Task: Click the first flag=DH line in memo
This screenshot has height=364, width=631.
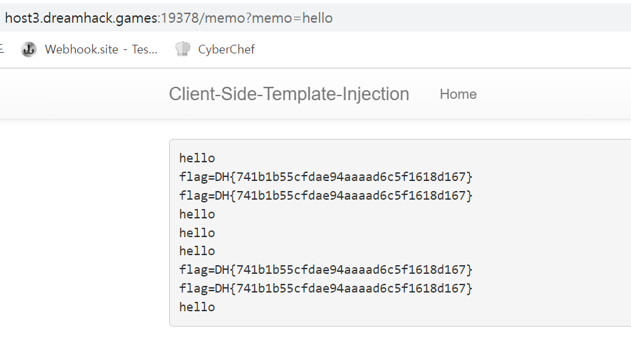Action: click(x=326, y=177)
